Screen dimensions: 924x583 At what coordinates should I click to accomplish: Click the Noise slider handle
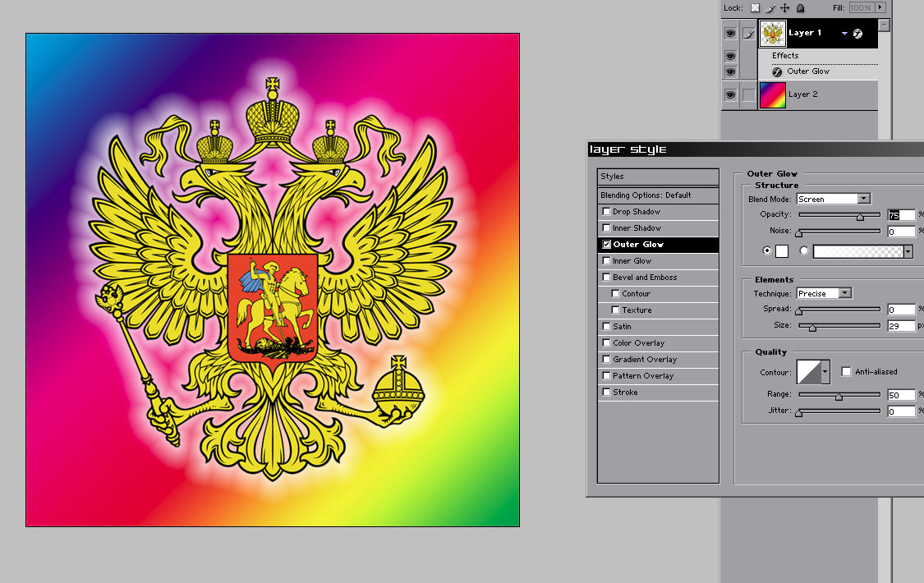pyautogui.click(x=799, y=233)
